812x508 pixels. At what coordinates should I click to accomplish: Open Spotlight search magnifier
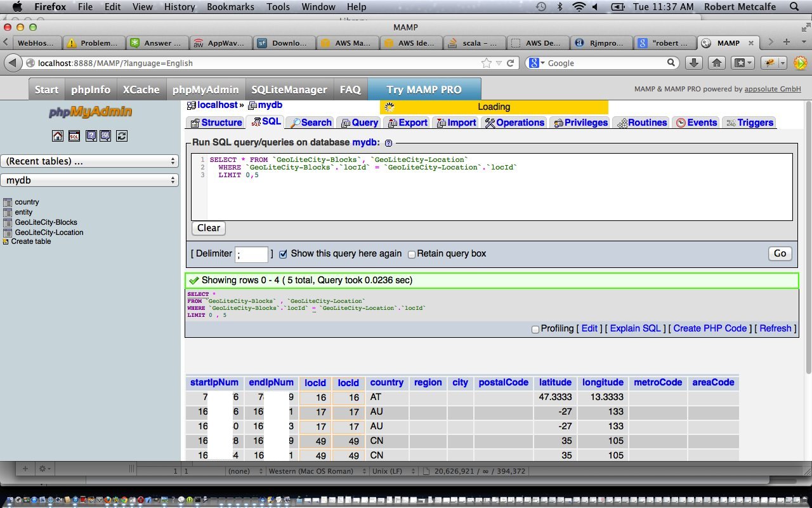pos(795,7)
